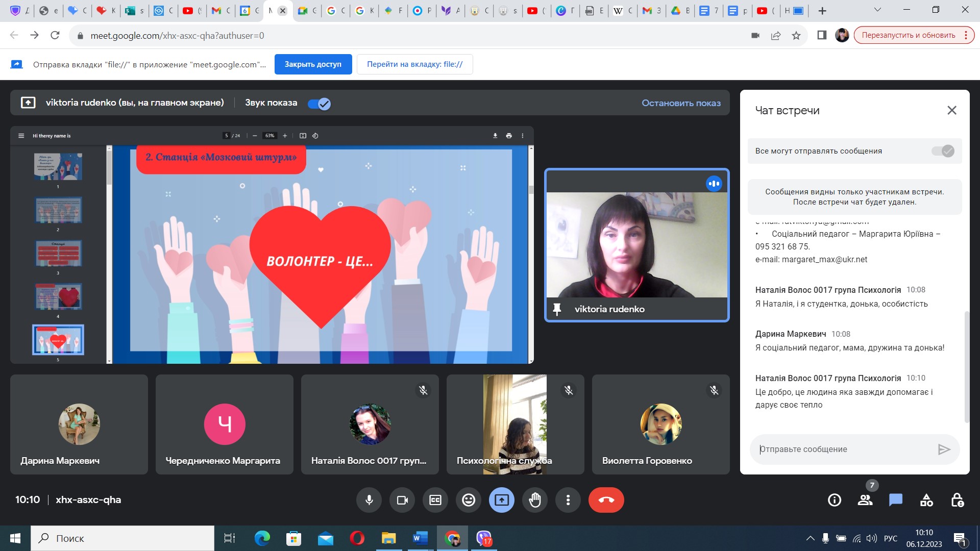Click the PDF page number field
This screenshot has height=551, width=980.
coord(227,136)
